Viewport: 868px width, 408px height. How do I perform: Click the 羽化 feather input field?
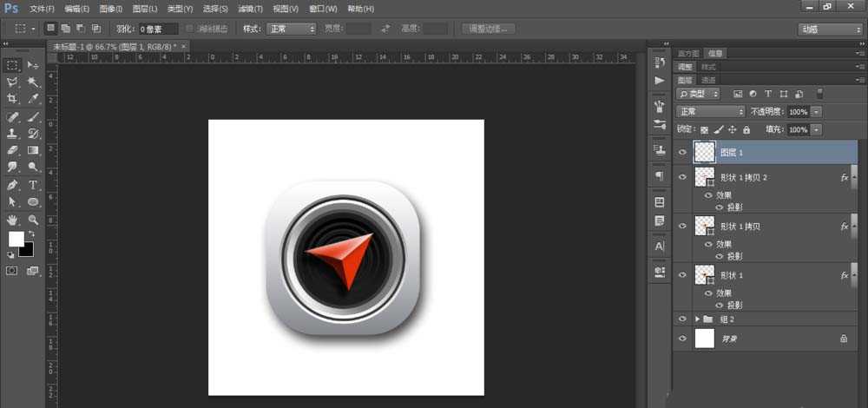(x=157, y=29)
